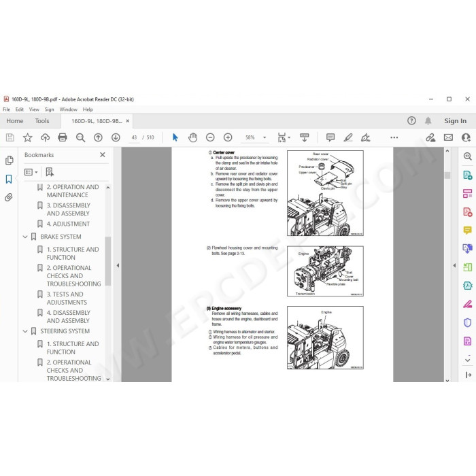Collapse the STEERING SYSTEM bookmark
Screen dimensions: 476x476
click(25, 331)
